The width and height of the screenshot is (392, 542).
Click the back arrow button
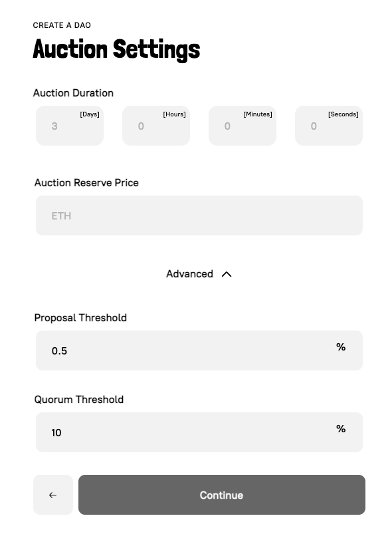[x=52, y=495]
